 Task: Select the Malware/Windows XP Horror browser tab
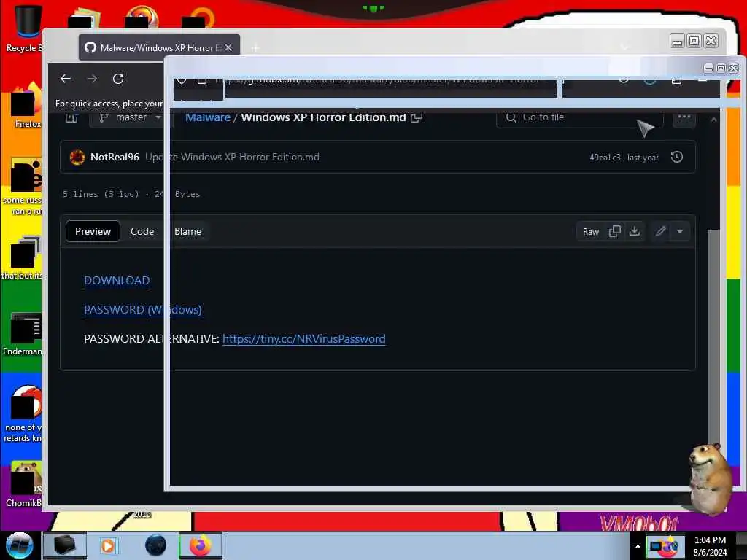click(159, 47)
